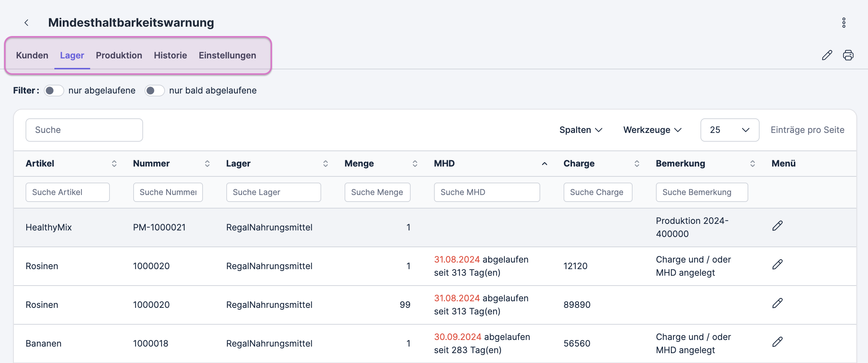This screenshot has width=868, height=363.
Task: Click the pencil edit icon in the tab bar
Action: pyautogui.click(x=827, y=55)
